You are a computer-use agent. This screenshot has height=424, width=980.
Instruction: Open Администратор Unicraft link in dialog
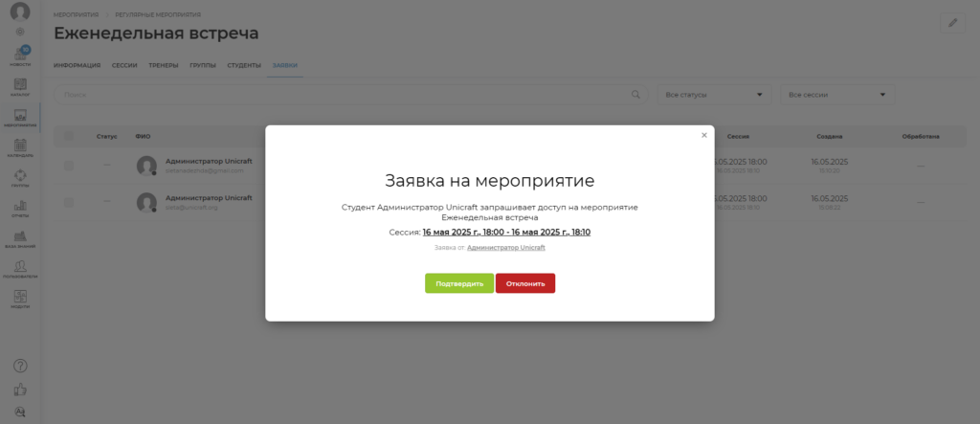pyautogui.click(x=505, y=248)
